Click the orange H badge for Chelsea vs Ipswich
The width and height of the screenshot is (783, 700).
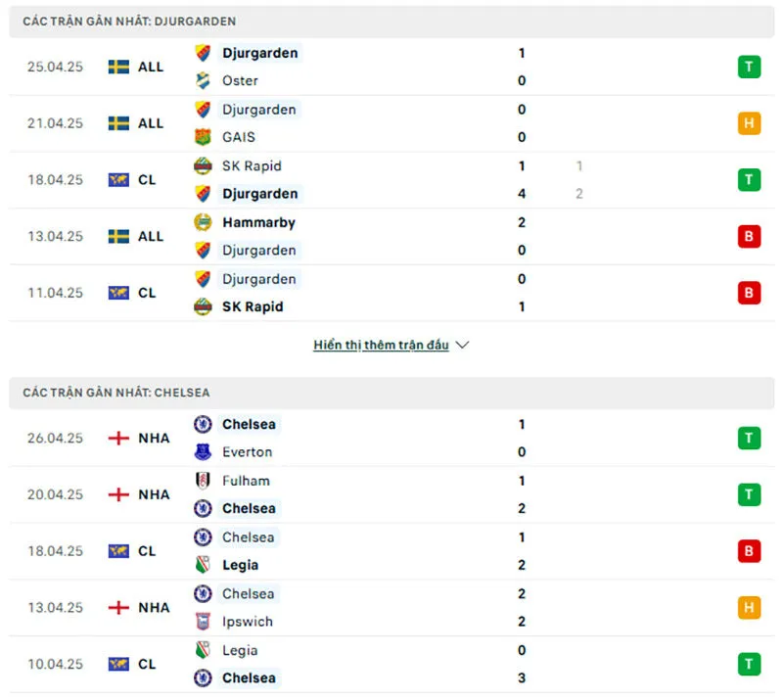749,607
